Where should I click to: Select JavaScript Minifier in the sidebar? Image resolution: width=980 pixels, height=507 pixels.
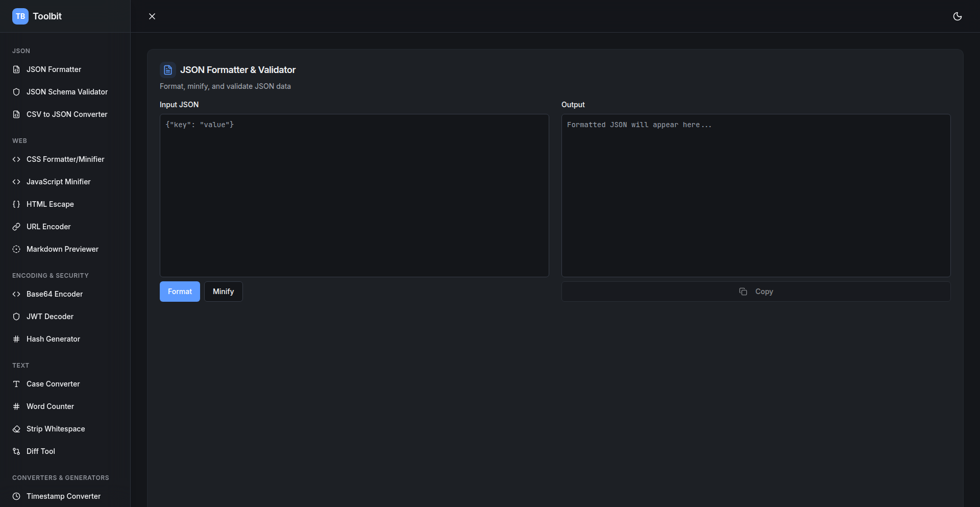click(x=65, y=182)
